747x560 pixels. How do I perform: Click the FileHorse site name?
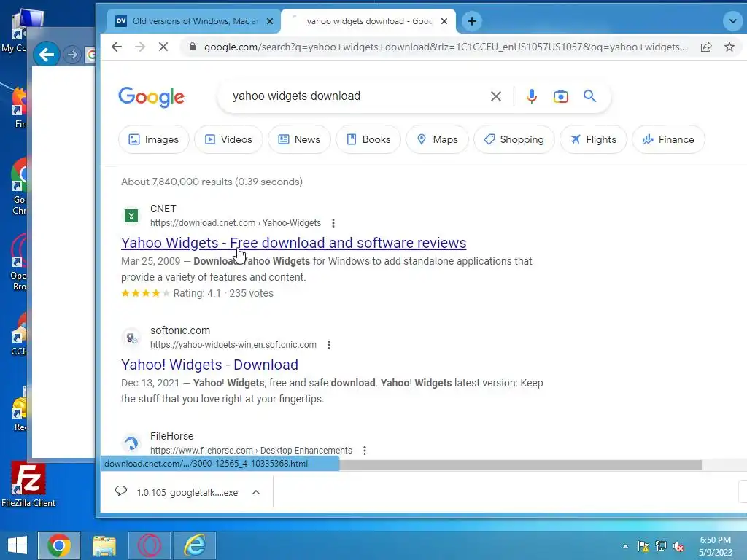click(172, 436)
